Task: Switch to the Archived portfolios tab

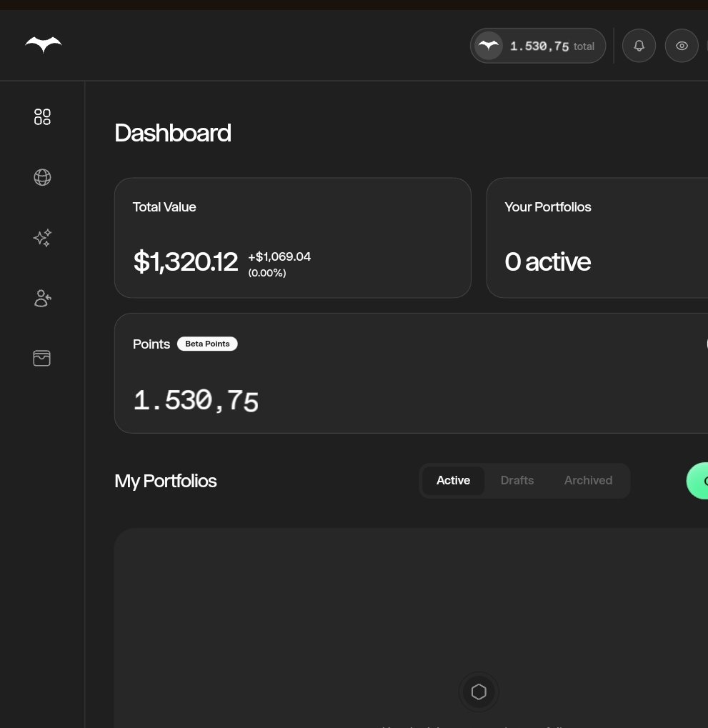Action: tap(588, 481)
